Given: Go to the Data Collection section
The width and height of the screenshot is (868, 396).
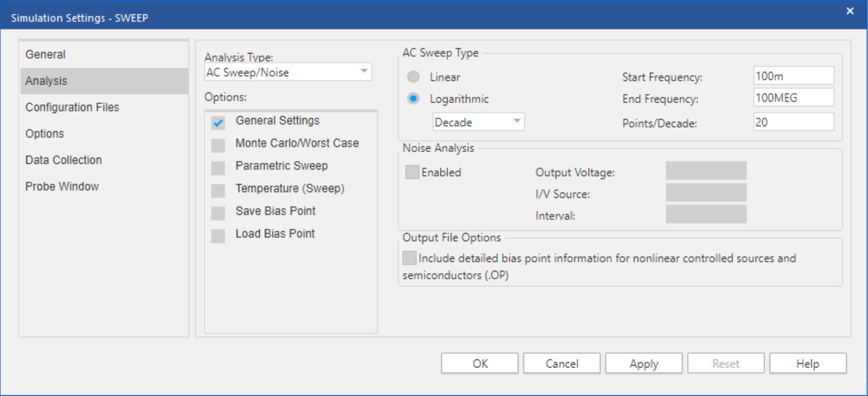Looking at the screenshot, I should (x=63, y=160).
